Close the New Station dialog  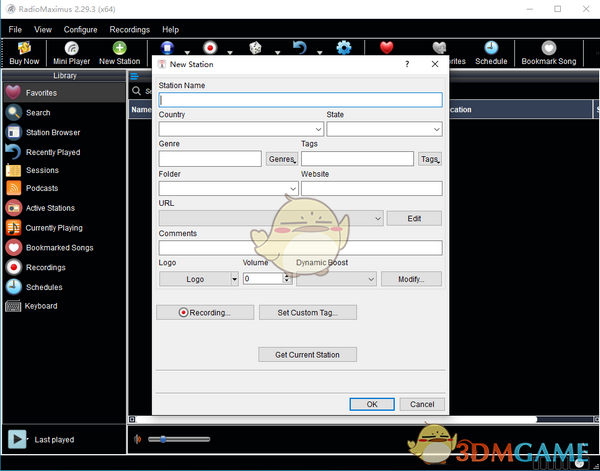[435, 64]
